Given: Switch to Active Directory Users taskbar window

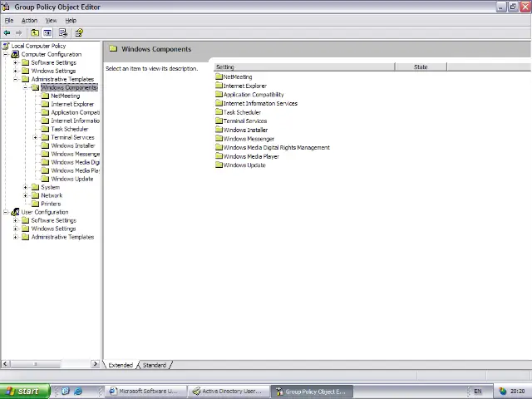Looking at the screenshot, I should point(229,392).
